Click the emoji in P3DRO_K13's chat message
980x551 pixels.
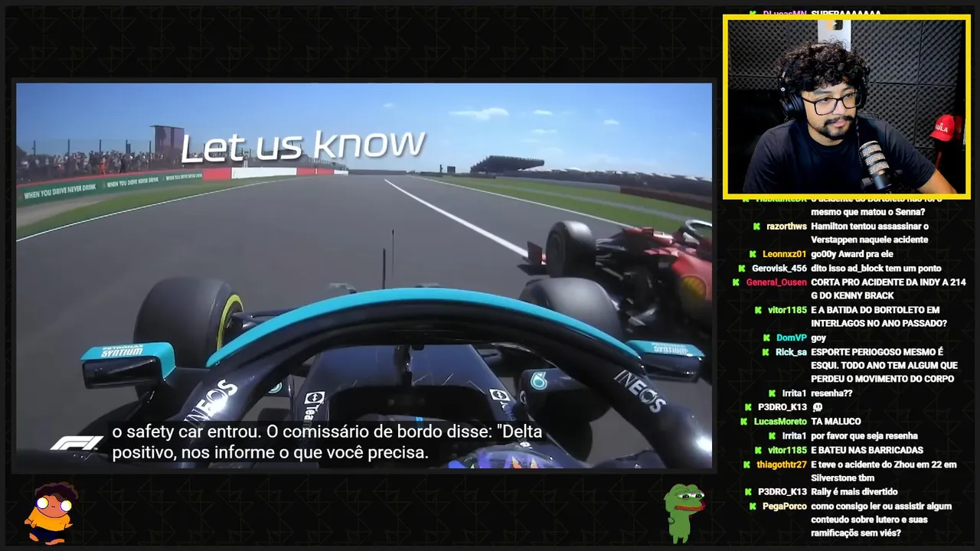[817, 407]
